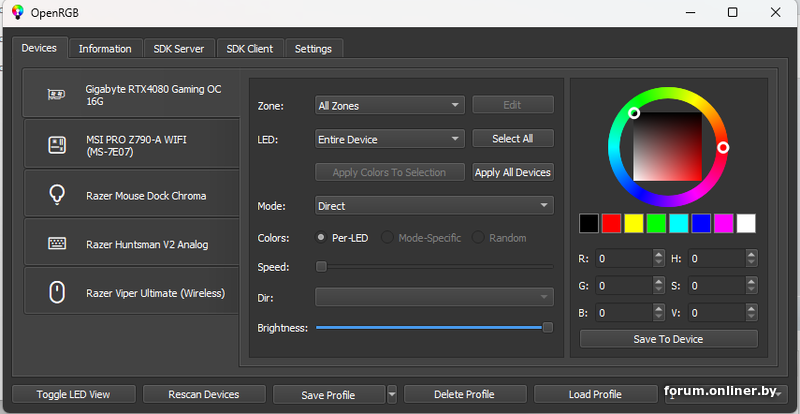Open the Zone dropdown showing All Zones
The height and width of the screenshot is (414, 800).
point(389,105)
